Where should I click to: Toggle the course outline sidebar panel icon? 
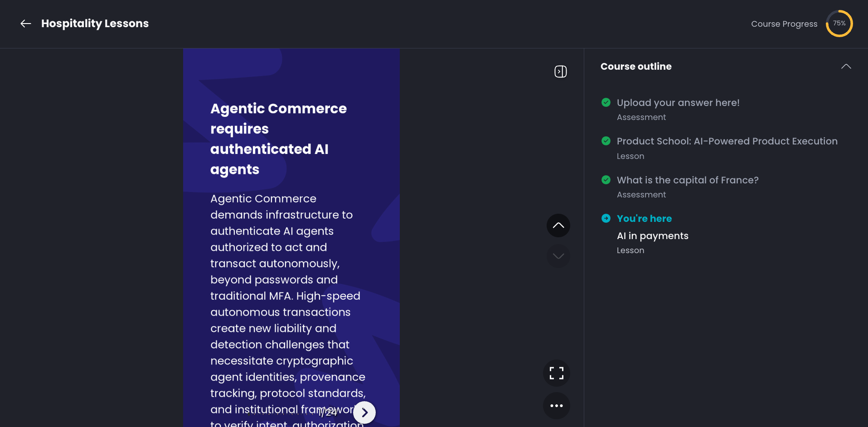(x=561, y=72)
